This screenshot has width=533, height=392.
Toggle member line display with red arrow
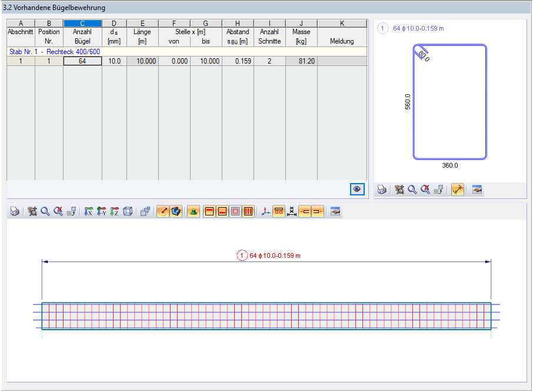pos(163,211)
